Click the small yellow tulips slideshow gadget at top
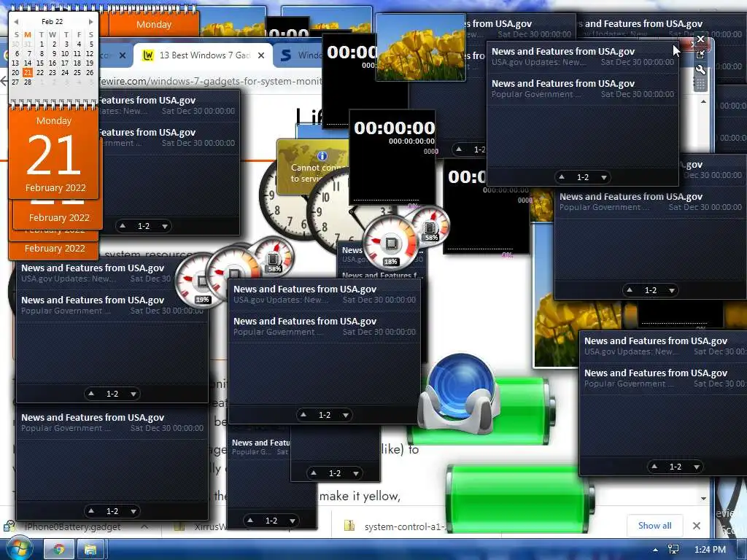The image size is (747, 560). point(420,47)
